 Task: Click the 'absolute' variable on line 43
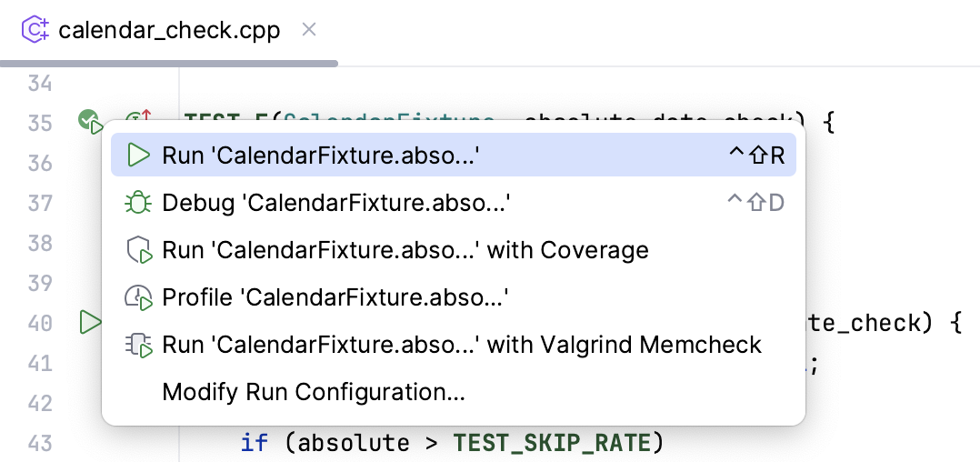click(x=354, y=443)
